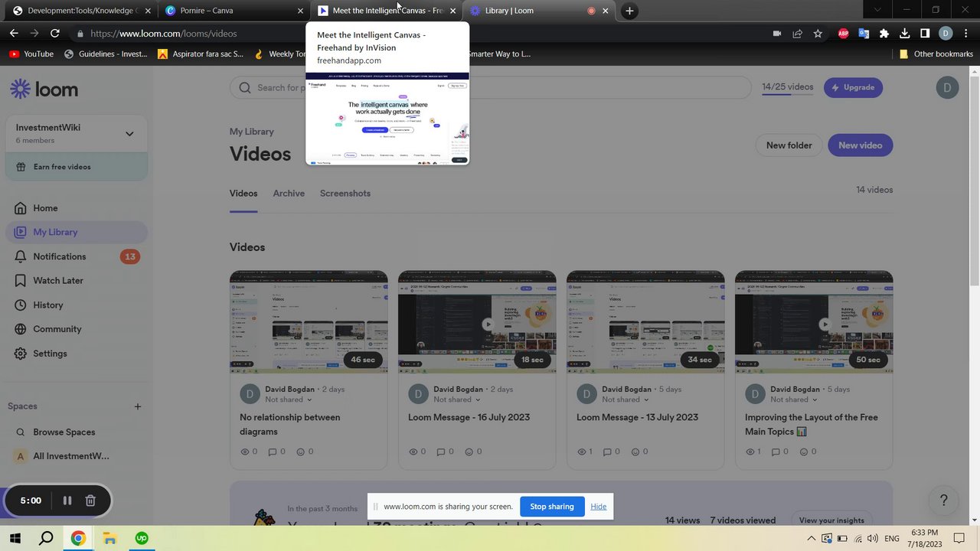Open Chrome downloads icon
Screen dimensions: 980x551
coord(904,34)
